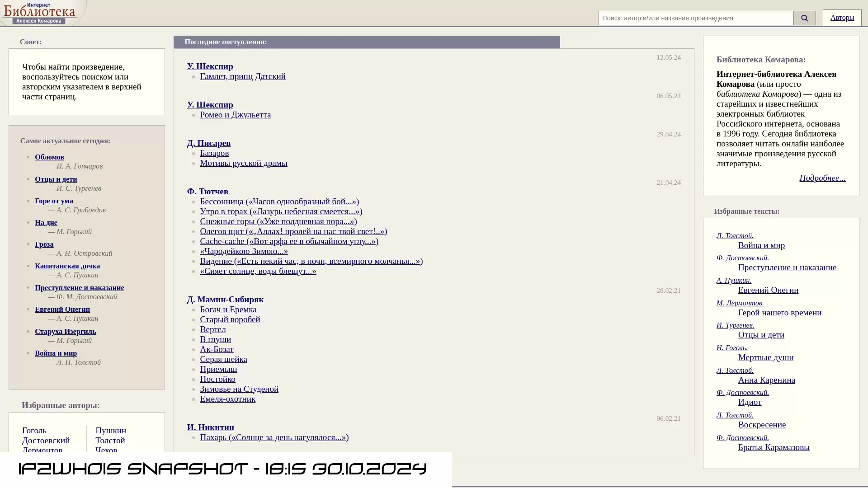Open Отцы и дети in selected texts

tap(761, 335)
